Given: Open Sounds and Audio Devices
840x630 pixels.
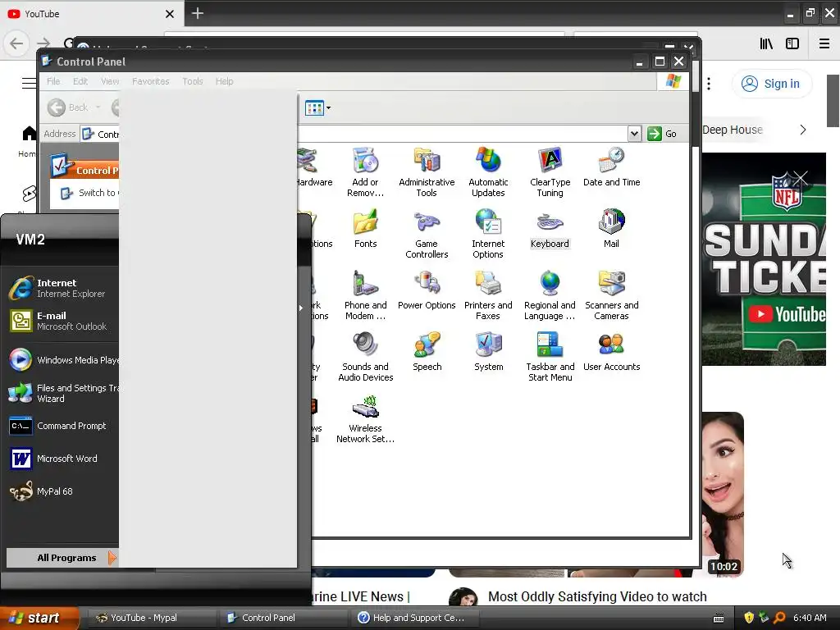Looking at the screenshot, I should (365, 357).
